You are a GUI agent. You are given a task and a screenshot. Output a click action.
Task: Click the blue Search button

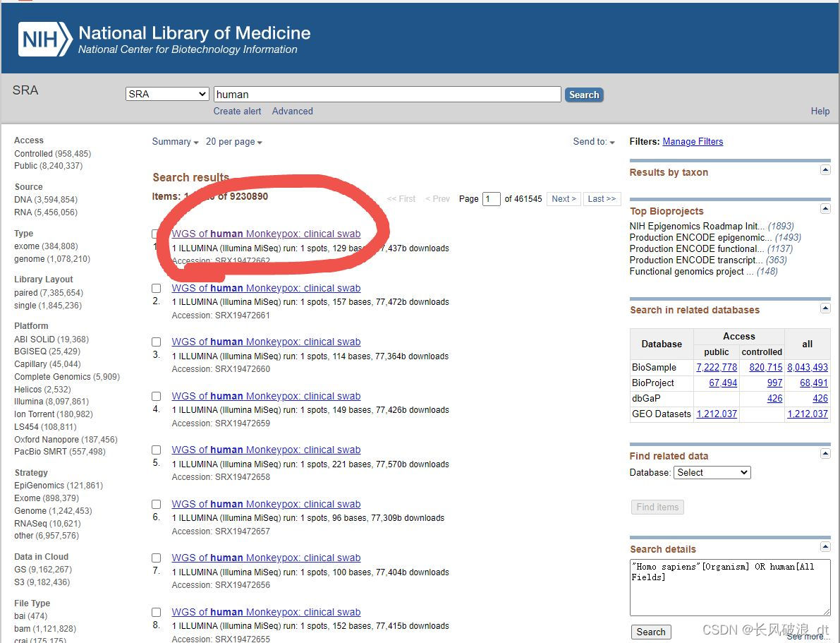[584, 95]
